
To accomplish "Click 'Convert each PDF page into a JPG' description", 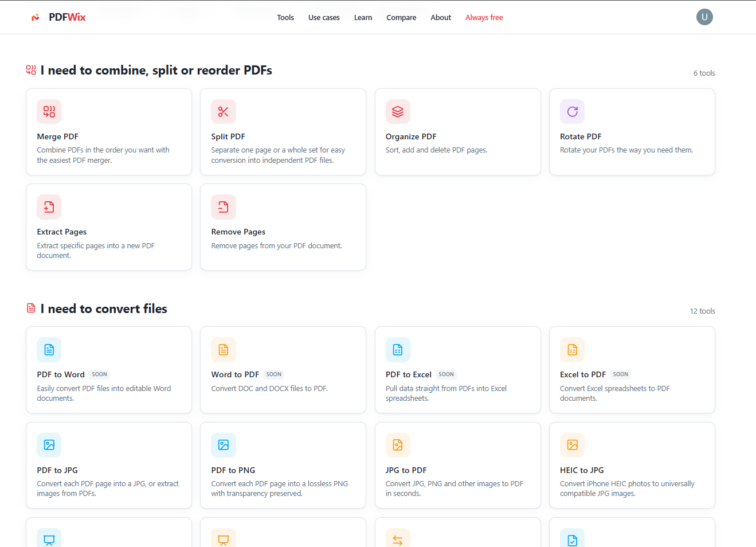I will (108, 489).
